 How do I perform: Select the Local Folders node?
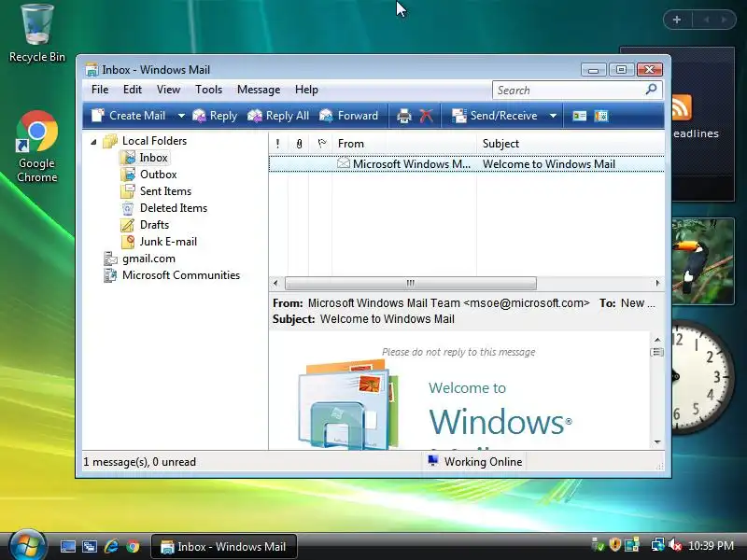(x=154, y=141)
